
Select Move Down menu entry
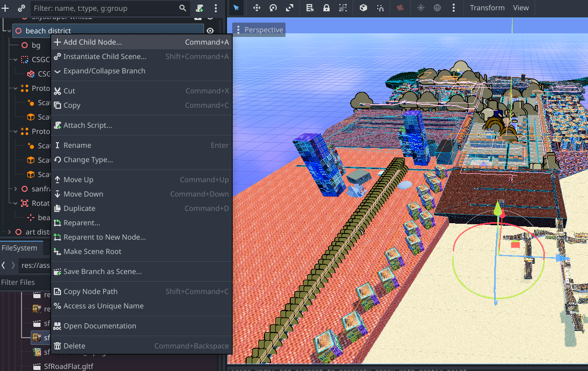[141, 194]
